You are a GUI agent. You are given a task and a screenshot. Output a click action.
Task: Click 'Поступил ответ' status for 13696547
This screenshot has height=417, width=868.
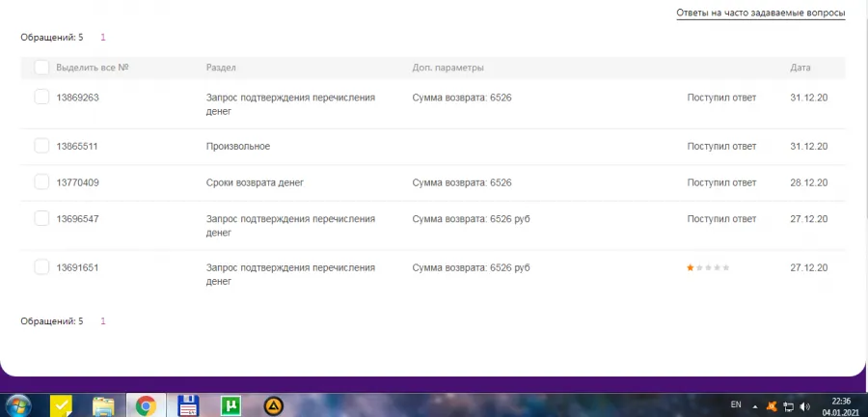click(721, 219)
